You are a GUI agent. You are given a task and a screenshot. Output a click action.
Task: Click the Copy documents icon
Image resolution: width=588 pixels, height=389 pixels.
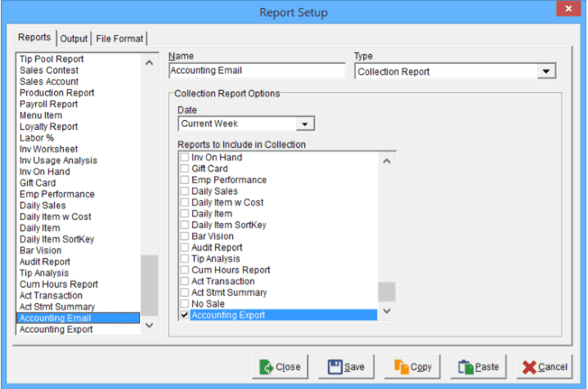pyautogui.click(x=402, y=367)
